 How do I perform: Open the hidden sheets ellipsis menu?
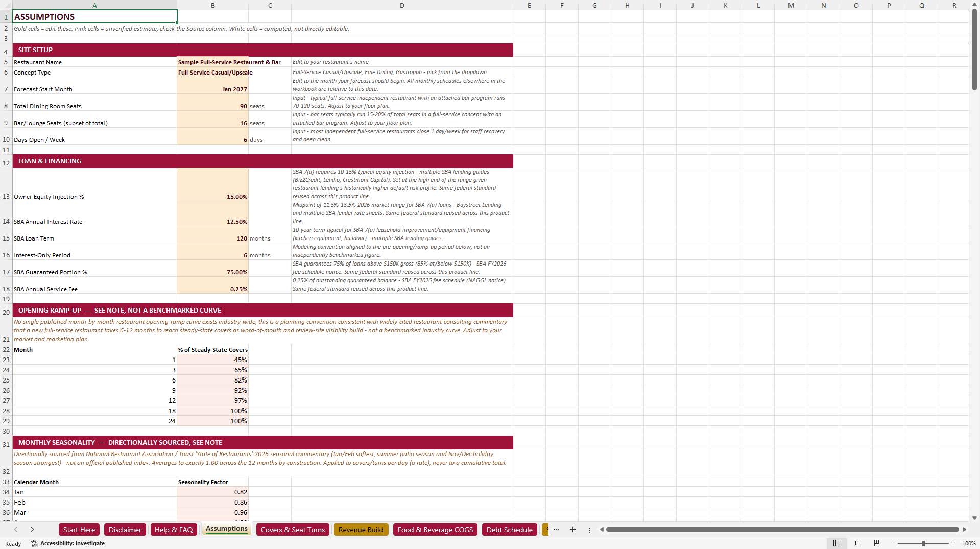(x=556, y=530)
